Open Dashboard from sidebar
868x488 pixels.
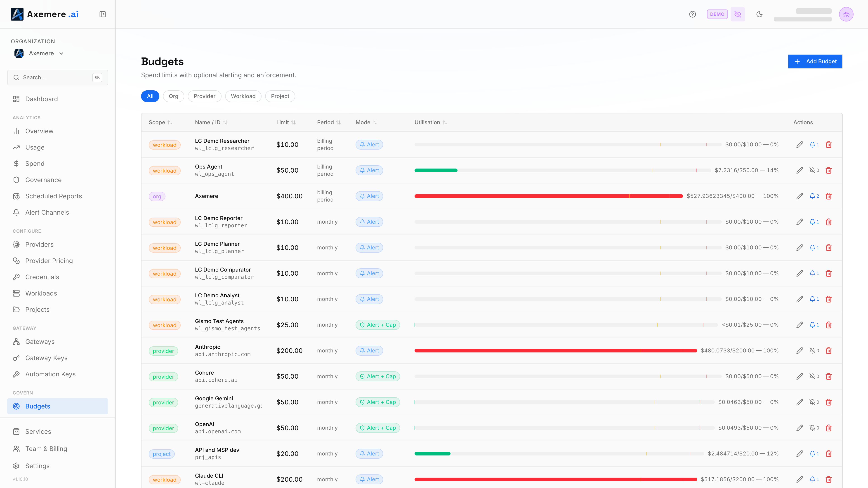click(x=58, y=99)
